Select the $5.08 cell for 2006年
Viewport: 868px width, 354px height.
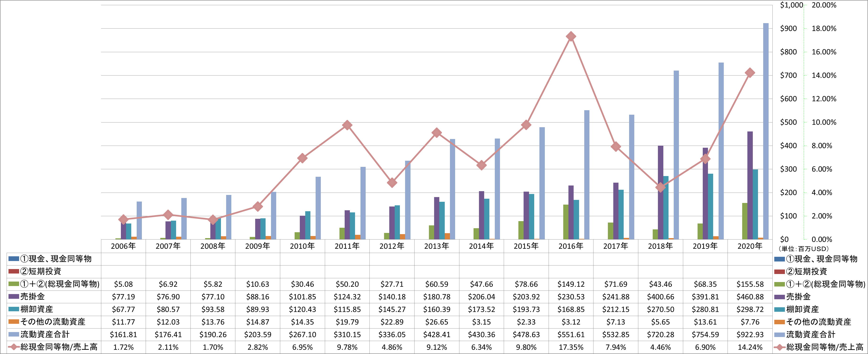(123, 284)
